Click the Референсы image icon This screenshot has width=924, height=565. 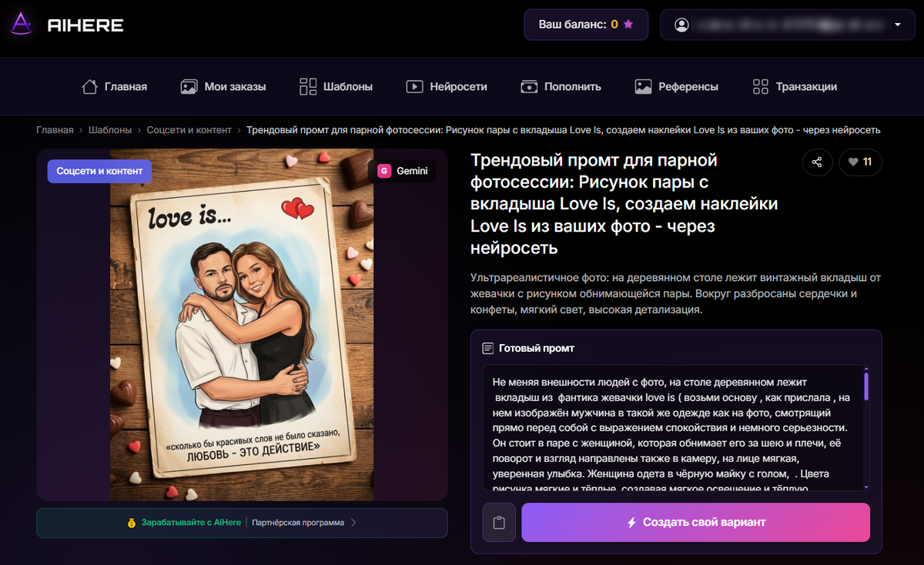tap(643, 86)
